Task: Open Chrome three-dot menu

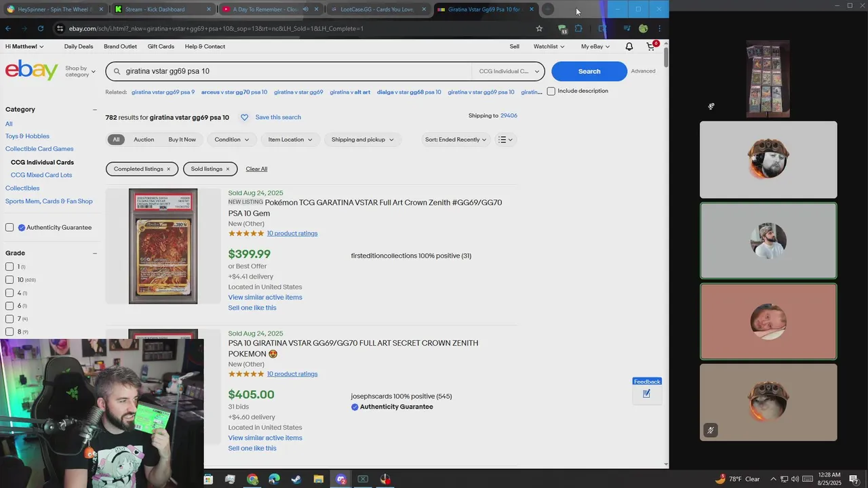Action: pyautogui.click(x=659, y=28)
